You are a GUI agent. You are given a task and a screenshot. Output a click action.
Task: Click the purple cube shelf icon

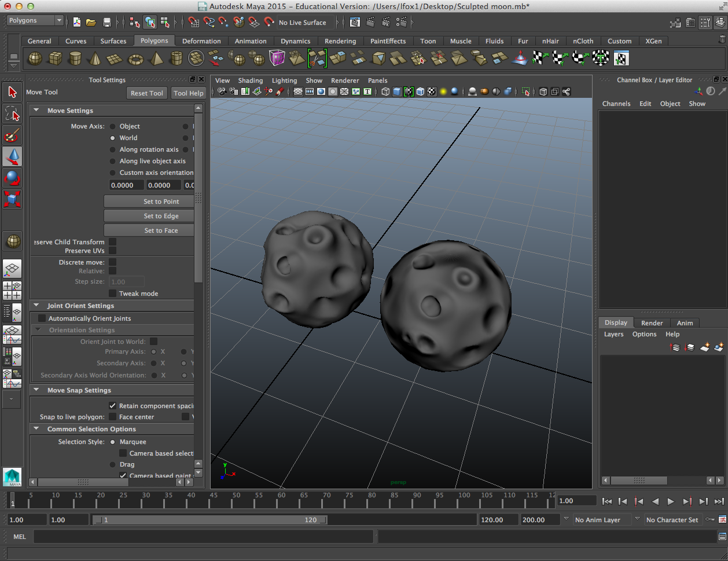point(277,58)
